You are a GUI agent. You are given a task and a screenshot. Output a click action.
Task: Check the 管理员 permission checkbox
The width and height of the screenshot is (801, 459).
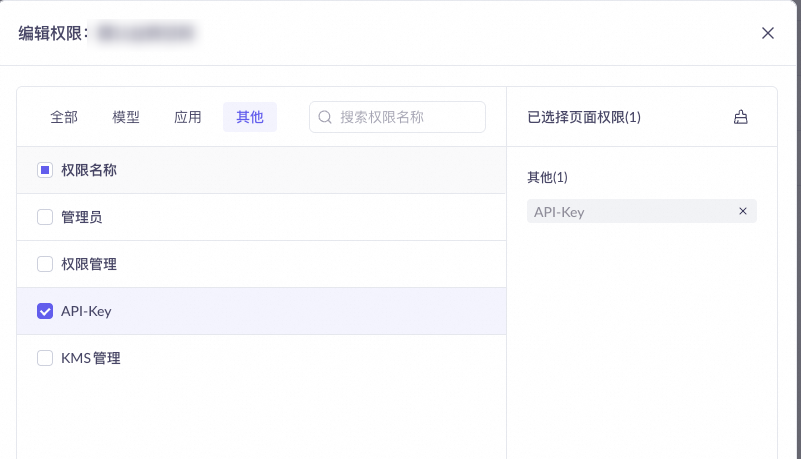click(45, 217)
